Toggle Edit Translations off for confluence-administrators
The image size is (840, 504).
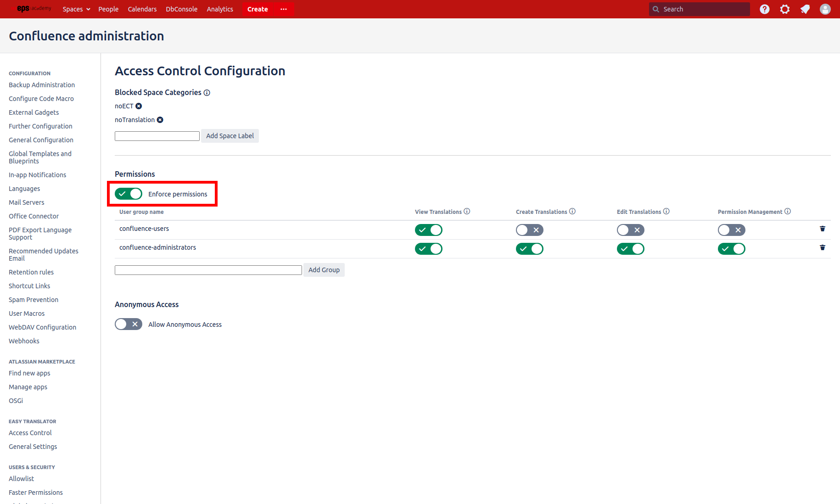pos(630,249)
